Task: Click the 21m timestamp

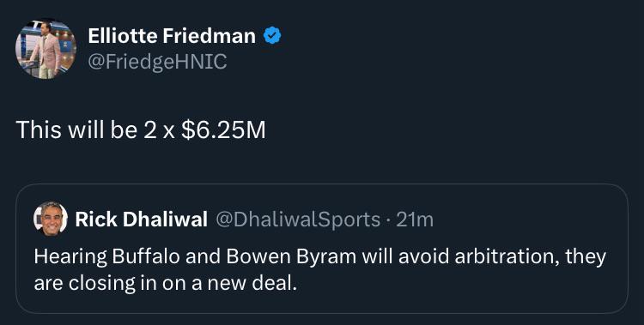Action: [x=415, y=220]
